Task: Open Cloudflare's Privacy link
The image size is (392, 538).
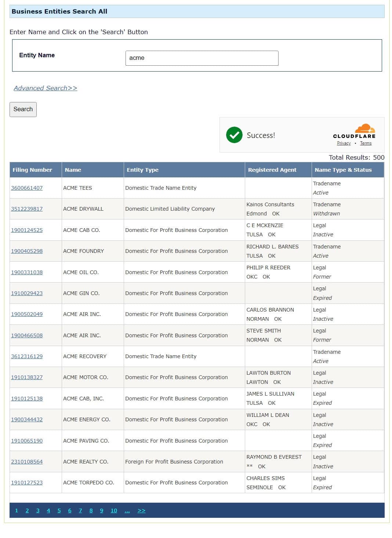Action: point(344,143)
